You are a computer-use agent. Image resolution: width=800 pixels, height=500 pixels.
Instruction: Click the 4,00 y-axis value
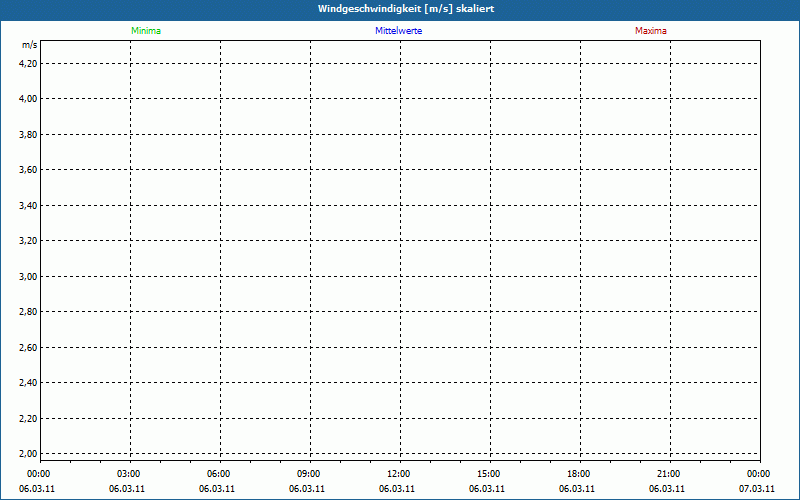[28, 98]
